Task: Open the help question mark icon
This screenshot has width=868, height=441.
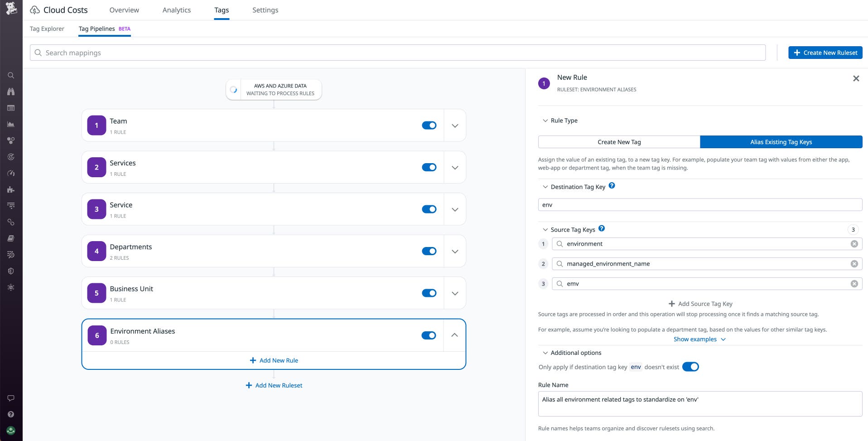Action: coord(11,414)
